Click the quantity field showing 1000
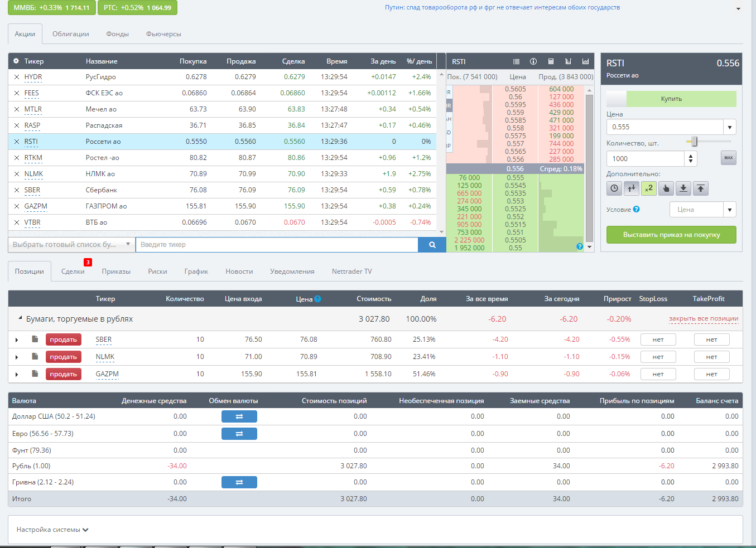Viewport: 756px width, 548px height. tap(646, 159)
